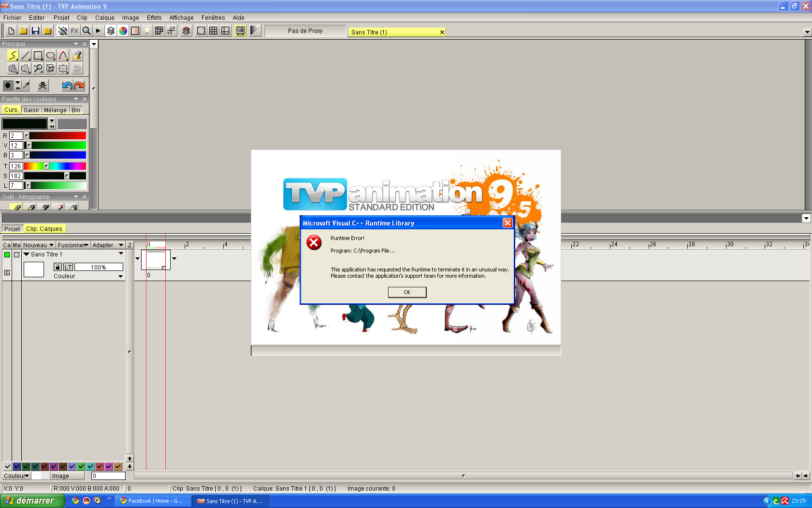
Task: Select the rectangle shape tool
Action: pyautogui.click(x=38, y=56)
